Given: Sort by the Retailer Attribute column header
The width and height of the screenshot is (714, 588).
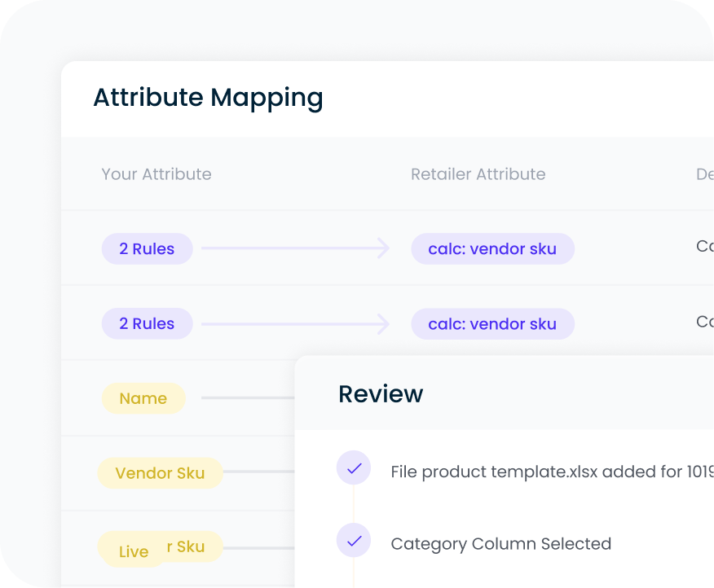Looking at the screenshot, I should [478, 174].
